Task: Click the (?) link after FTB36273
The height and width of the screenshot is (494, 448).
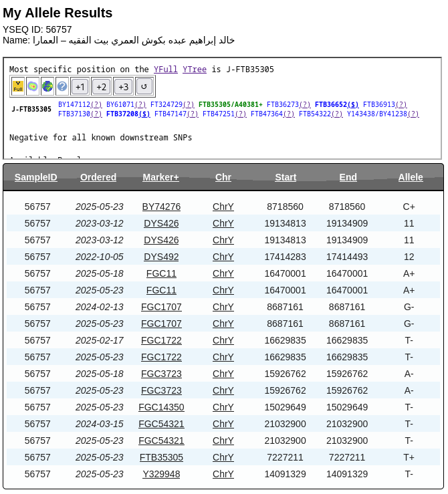Action: click(x=305, y=104)
